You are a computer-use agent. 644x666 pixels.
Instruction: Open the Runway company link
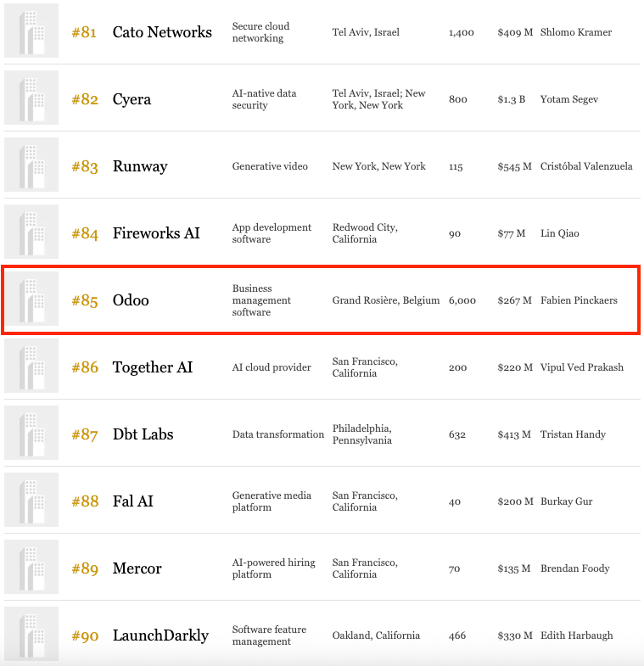(x=140, y=166)
